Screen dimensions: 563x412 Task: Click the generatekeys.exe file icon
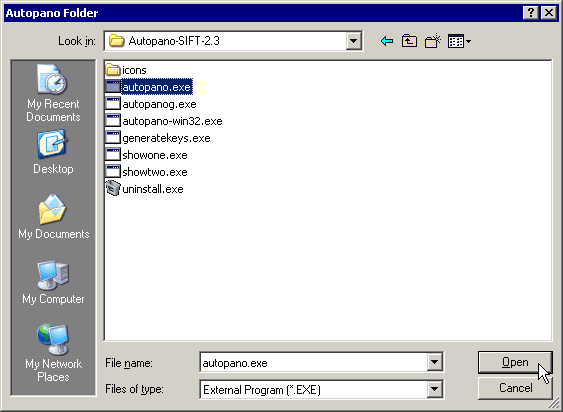pyautogui.click(x=112, y=138)
